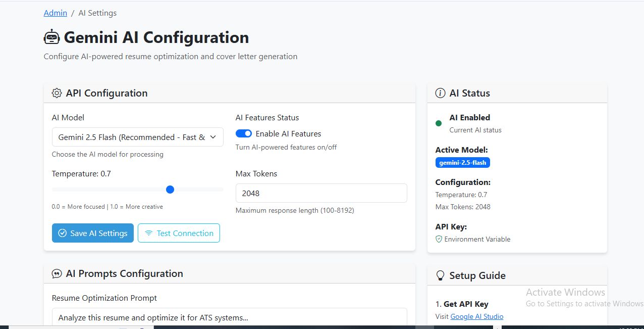The width and height of the screenshot is (644, 329).
Task: Click the info icon beside AI Status
Action: click(x=440, y=93)
